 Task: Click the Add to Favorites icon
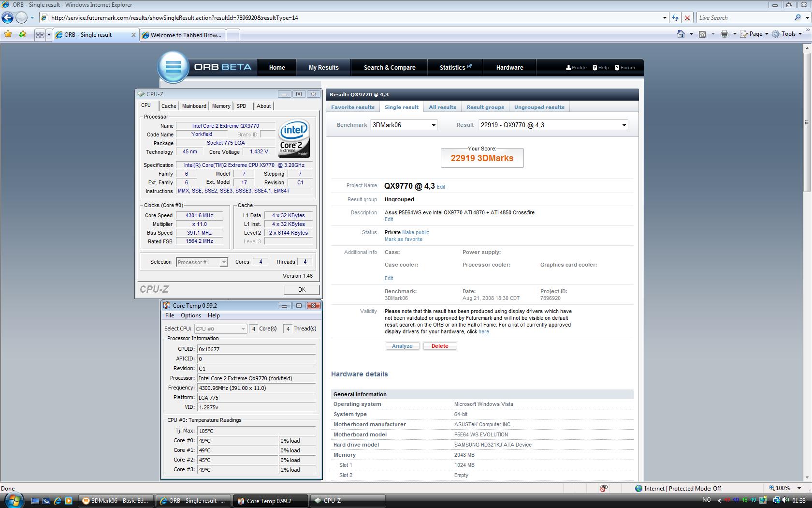click(x=22, y=34)
